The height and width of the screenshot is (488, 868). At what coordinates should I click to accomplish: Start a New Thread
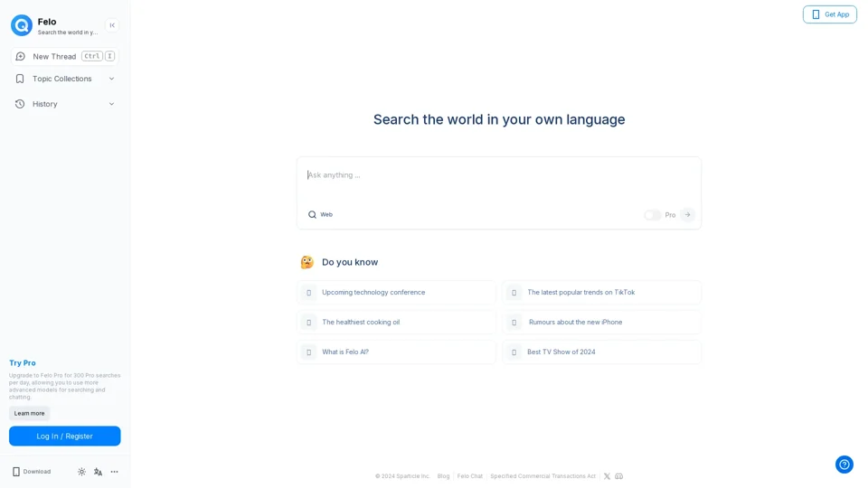pyautogui.click(x=65, y=56)
